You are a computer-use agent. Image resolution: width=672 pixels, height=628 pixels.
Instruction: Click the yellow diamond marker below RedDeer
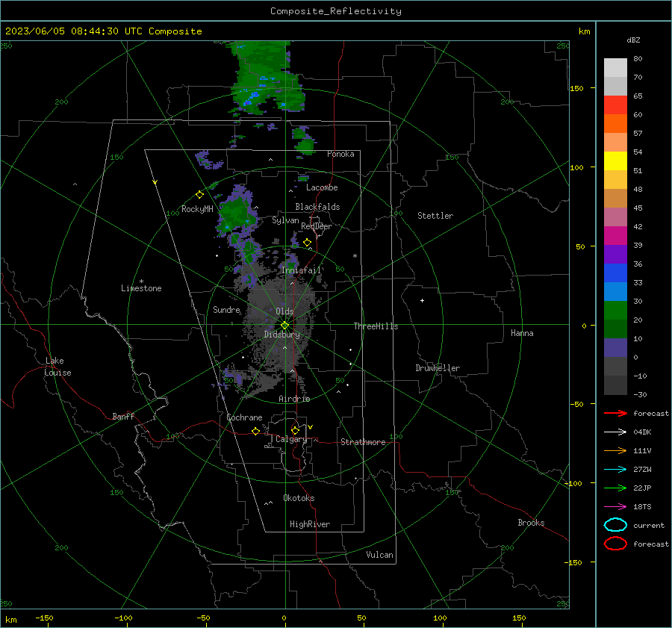[307, 243]
